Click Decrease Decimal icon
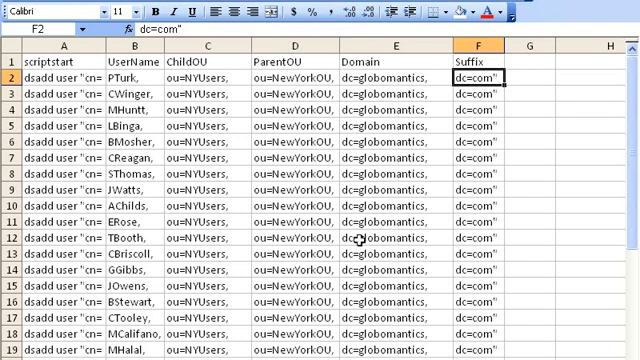Screen dimensions: 640x360 (x=368, y=12)
